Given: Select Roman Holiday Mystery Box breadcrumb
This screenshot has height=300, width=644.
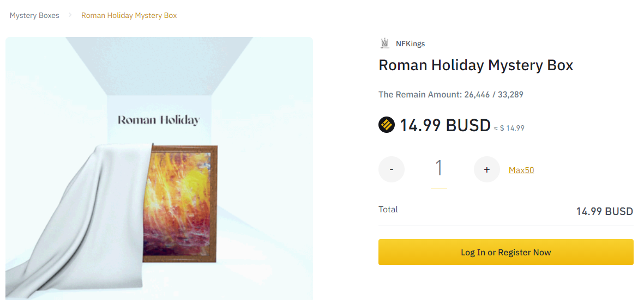Looking at the screenshot, I should 129,16.
